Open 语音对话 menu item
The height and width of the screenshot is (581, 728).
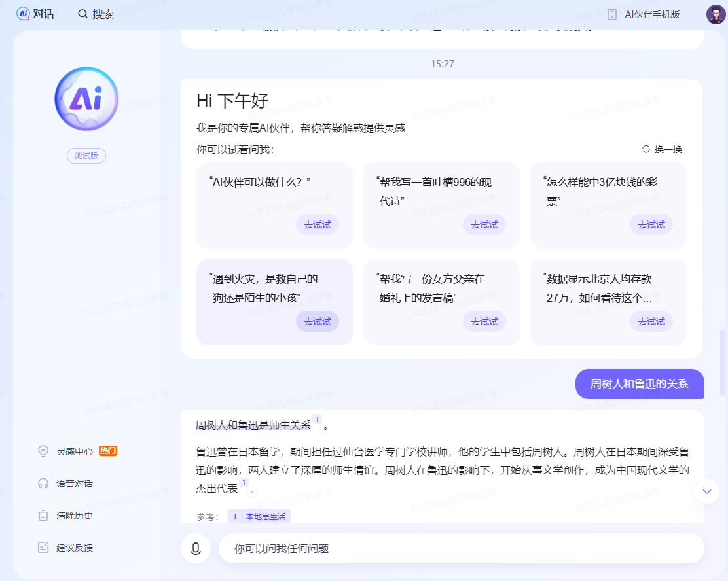coord(74,484)
